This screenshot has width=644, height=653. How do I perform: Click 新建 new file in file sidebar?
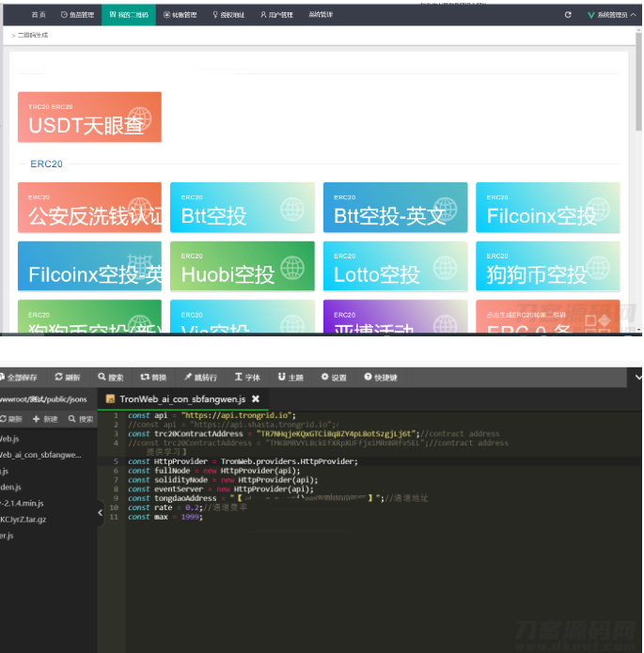(x=45, y=419)
